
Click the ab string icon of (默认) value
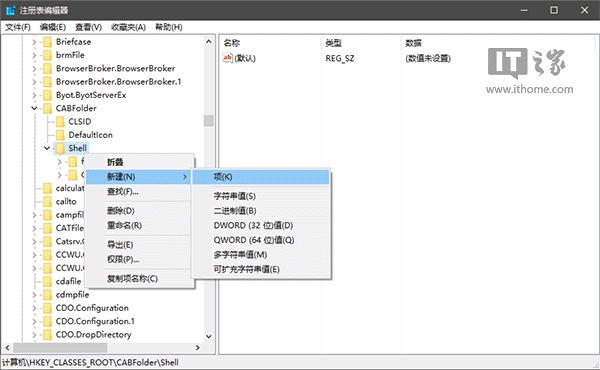pyautogui.click(x=228, y=58)
